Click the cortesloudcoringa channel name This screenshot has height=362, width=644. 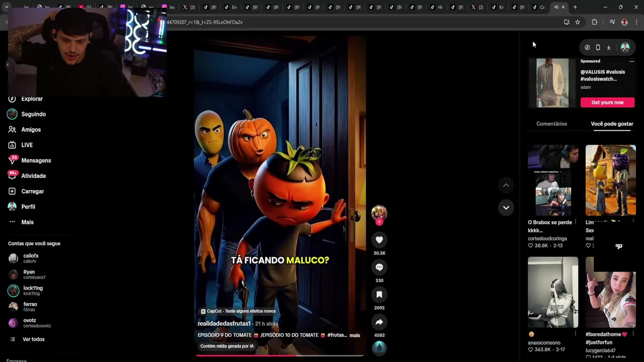[x=547, y=239]
